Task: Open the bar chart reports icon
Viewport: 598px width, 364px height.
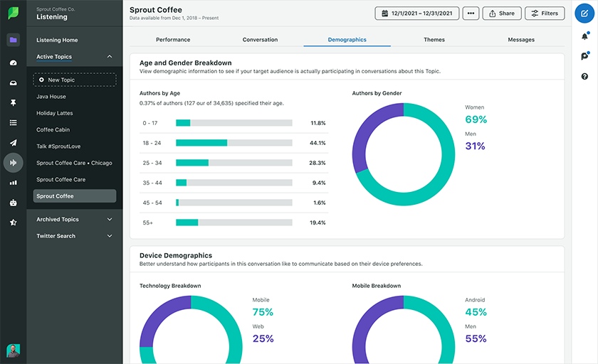Action: (x=14, y=183)
